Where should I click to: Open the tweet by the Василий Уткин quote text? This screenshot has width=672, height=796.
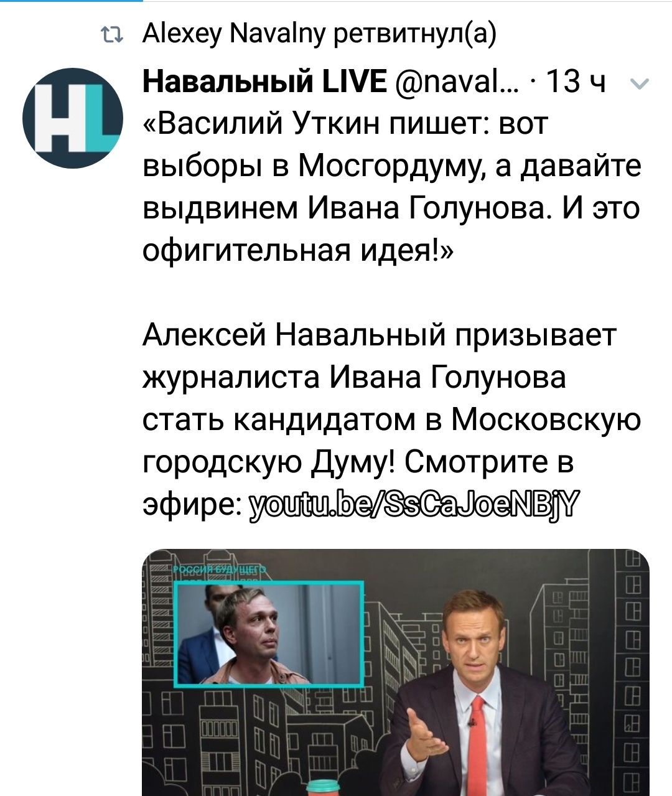[391, 187]
